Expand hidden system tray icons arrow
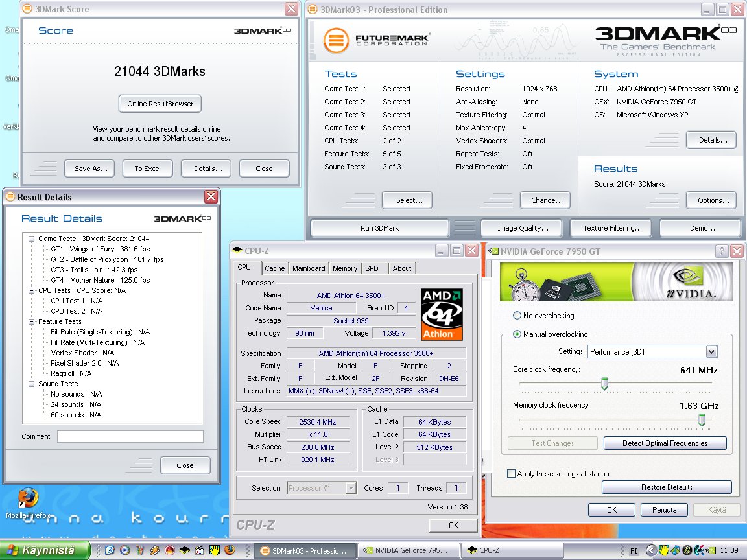Screen dimensions: 747x560 coord(651,550)
